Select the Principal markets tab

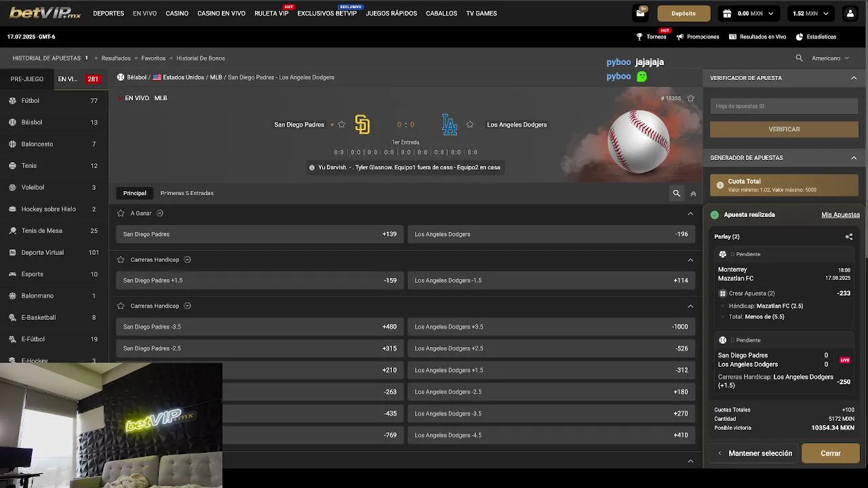tap(134, 193)
